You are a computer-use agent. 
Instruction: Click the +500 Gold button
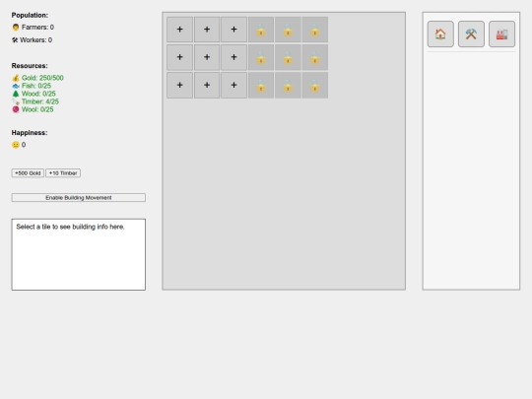[28, 173]
